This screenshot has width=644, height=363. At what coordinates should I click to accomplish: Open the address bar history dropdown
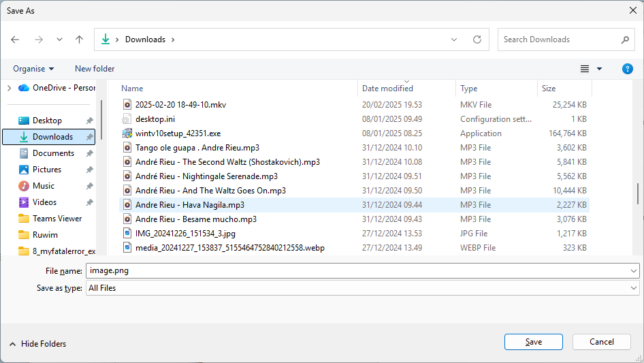[x=454, y=40]
